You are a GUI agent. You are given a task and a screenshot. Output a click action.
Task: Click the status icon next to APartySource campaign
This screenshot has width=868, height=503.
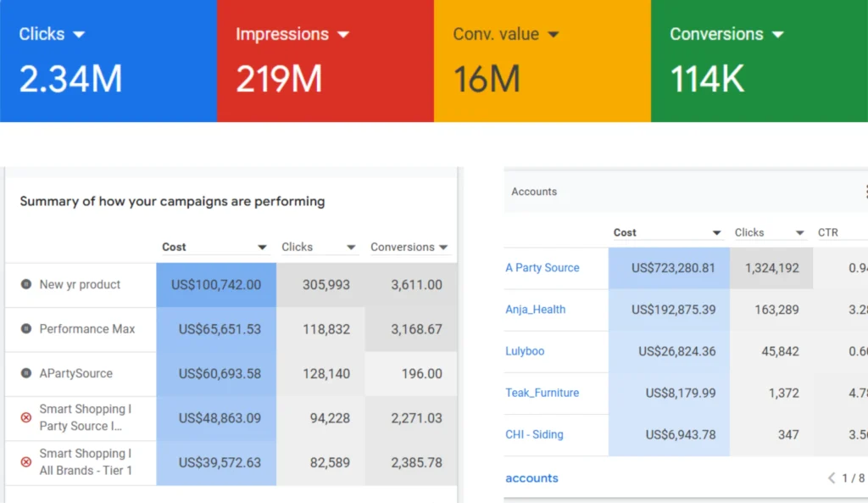pyautogui.click(x=26, y=373)
